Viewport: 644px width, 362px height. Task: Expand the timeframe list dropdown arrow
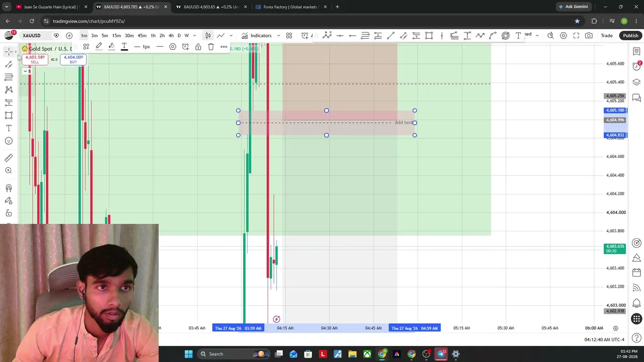click(194, 36)
